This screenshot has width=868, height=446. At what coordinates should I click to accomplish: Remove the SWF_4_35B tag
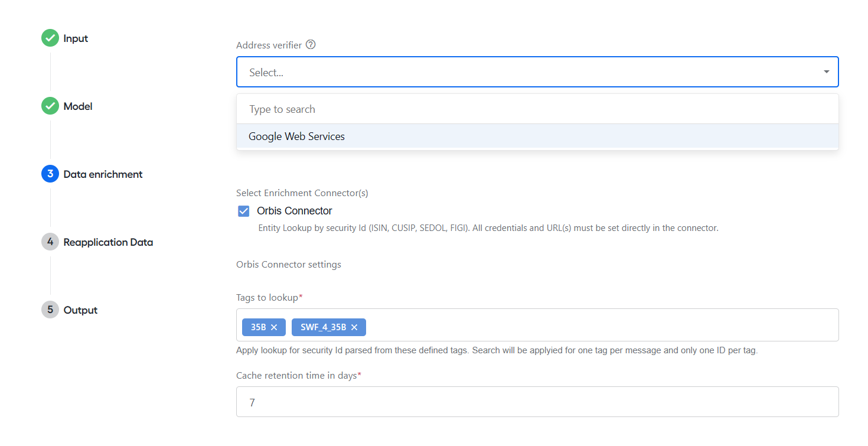(x=354, y=327)
